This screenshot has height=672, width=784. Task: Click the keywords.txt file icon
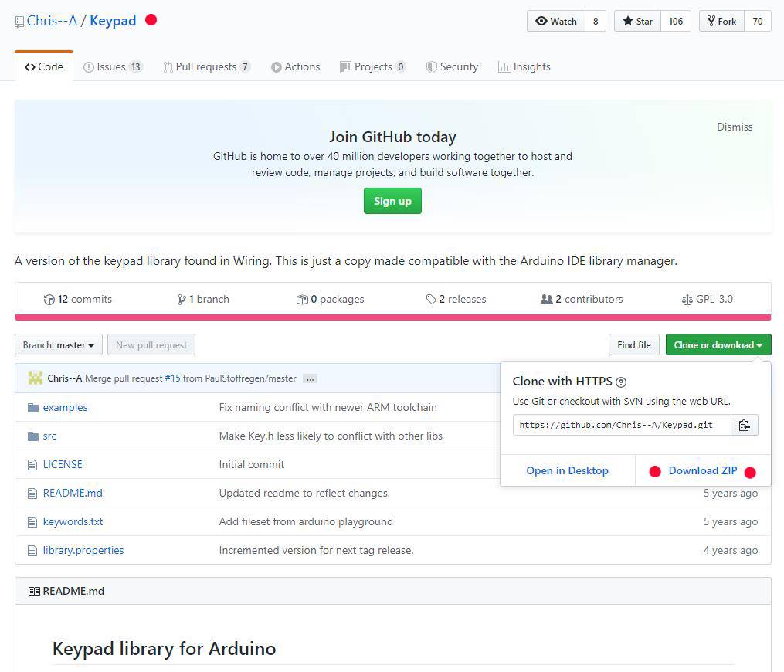point(32,522)
